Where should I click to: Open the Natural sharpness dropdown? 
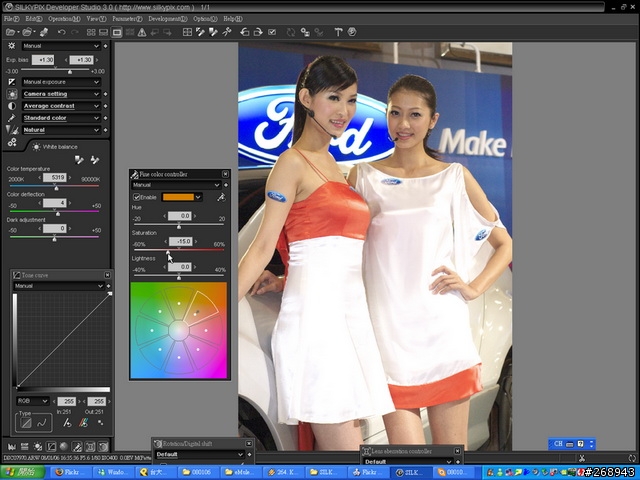(61, 130)
